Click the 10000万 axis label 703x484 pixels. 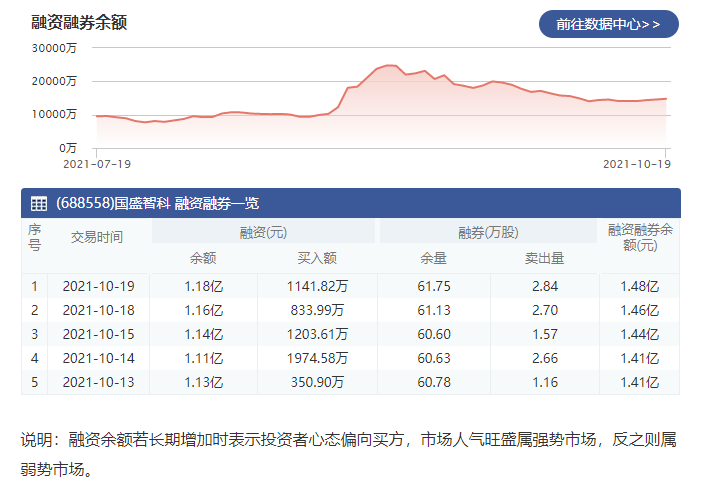(54, 114)
